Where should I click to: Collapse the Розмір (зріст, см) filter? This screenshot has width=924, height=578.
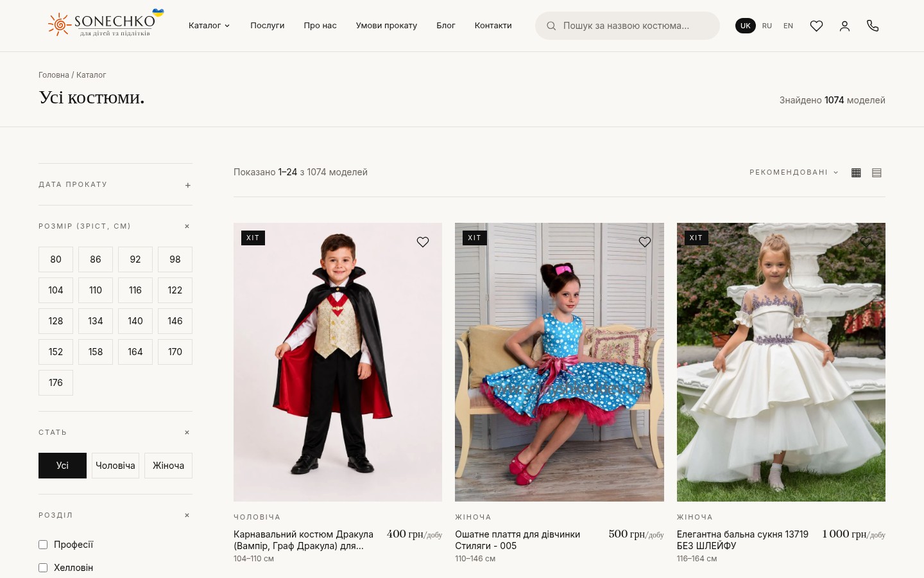116,226
